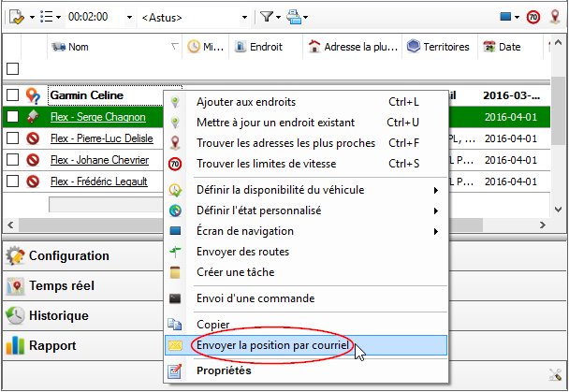Toggle the select-all checkbox under the header
569x392 pixels.
[12, 68]
